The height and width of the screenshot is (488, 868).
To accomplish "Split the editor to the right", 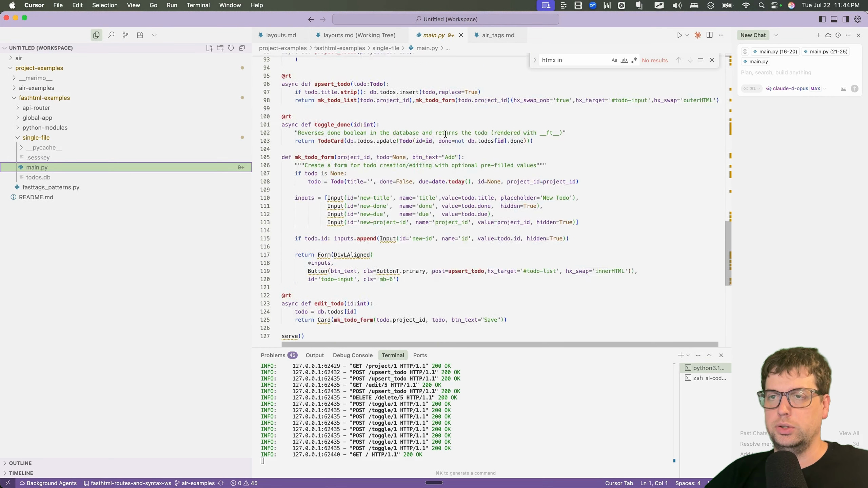I will 709,35.
